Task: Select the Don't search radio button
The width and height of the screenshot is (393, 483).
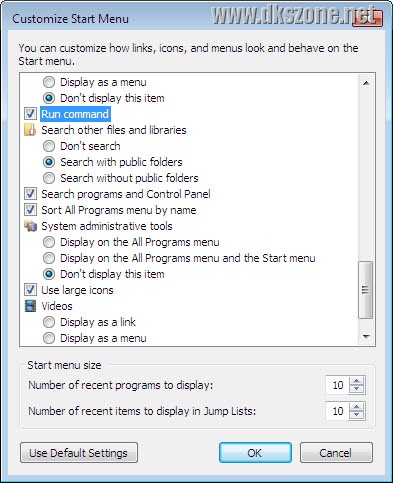Action: (x=49, y=146)
